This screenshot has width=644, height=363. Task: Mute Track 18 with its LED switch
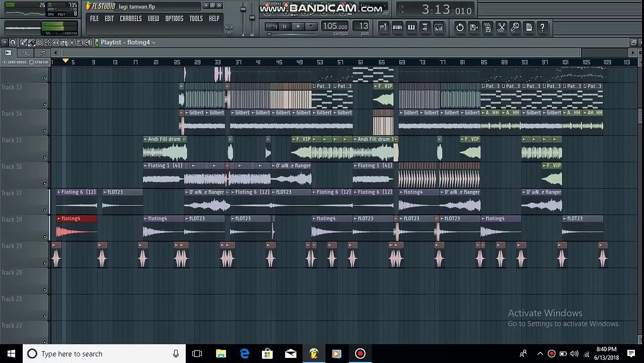pos(44,236)
